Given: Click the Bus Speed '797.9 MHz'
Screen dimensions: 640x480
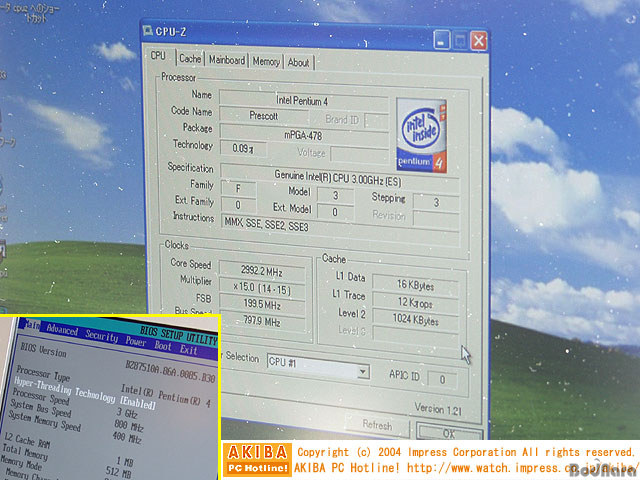Looking at the screenshot, I should point(262,322).
